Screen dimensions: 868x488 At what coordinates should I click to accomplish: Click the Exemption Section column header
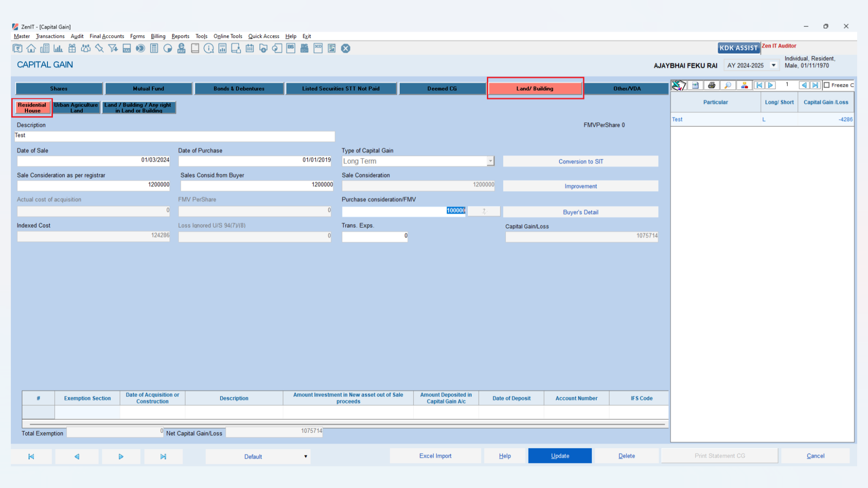click(87, 398)
